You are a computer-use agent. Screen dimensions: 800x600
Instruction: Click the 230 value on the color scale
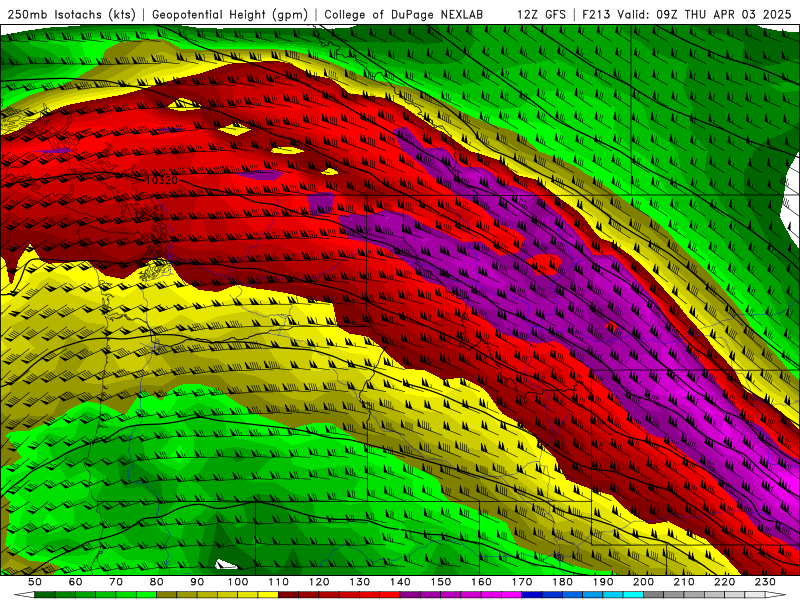point(765,582)
